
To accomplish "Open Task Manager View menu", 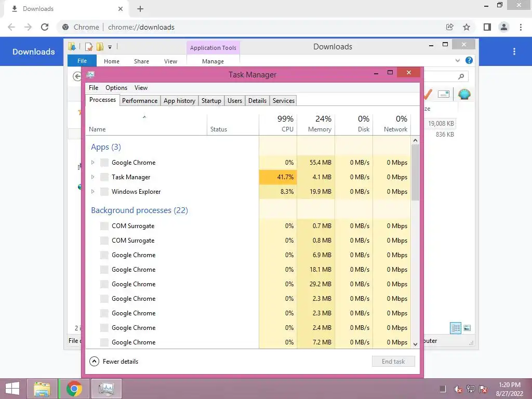I will coord(141,88).
